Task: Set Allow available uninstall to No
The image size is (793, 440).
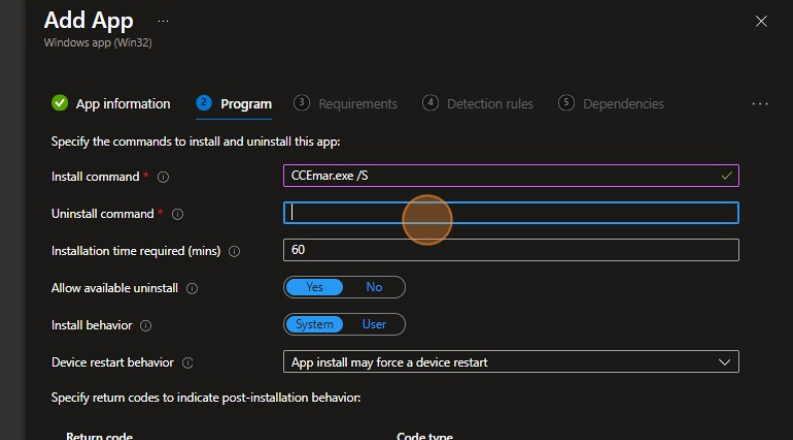Action: coord(374,287)
